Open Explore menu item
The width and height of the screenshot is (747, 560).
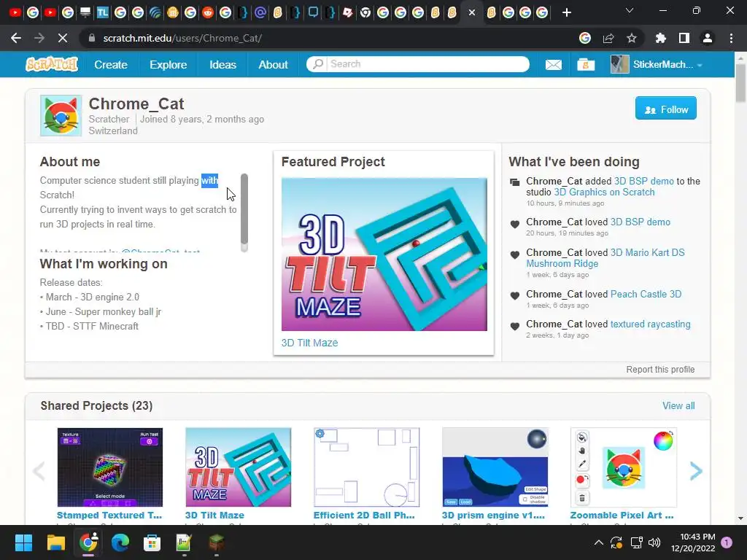169,64
